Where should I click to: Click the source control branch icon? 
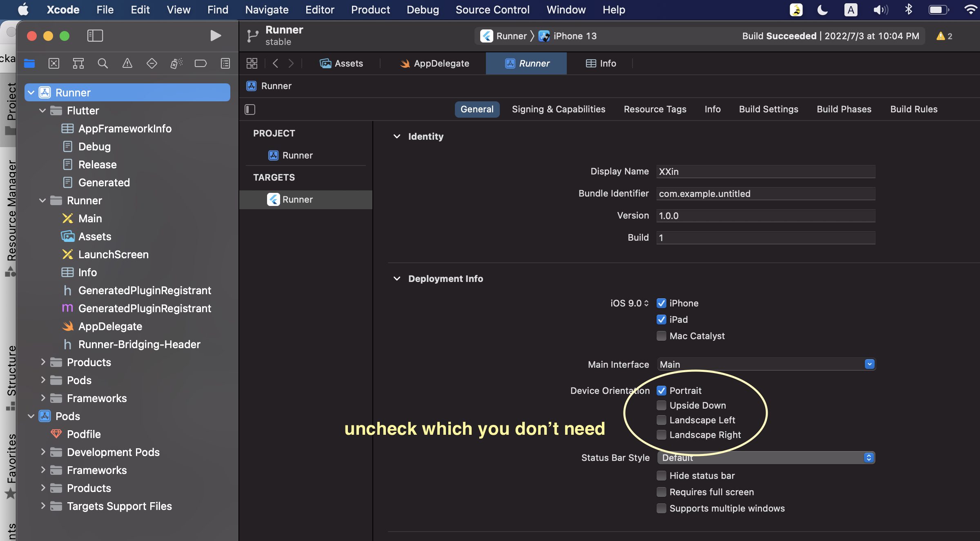pos(253,36)
